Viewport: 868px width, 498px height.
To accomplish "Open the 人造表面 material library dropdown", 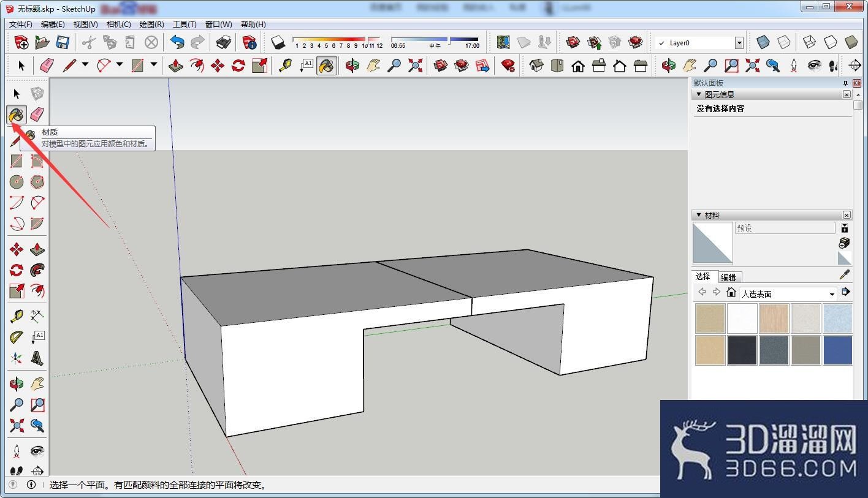I will (788, 294).
